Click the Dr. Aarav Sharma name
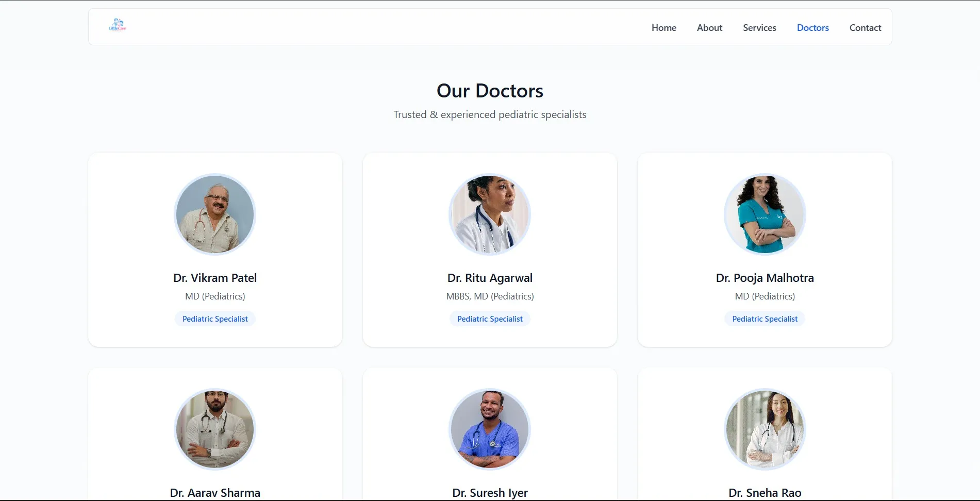Image resolution: width=980 pixels, height=501 pixels. click(x=215, y=493)
